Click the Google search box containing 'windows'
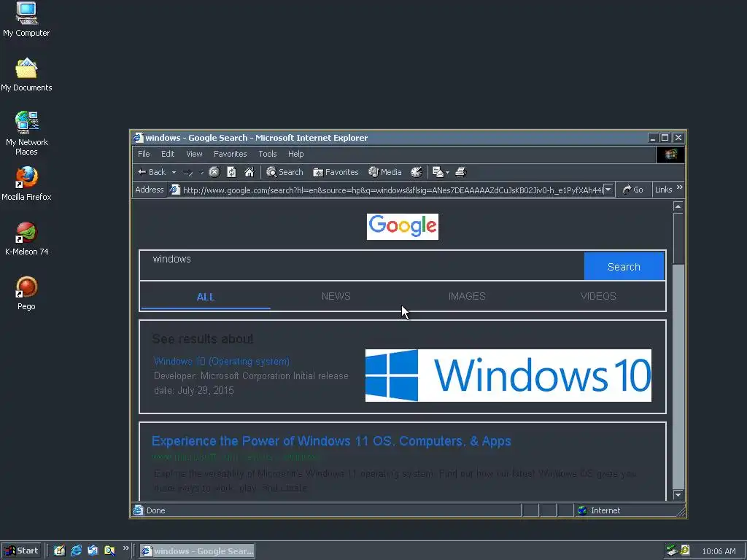The height and width of the screenshot is (560, 747). [x=362, y=265]
